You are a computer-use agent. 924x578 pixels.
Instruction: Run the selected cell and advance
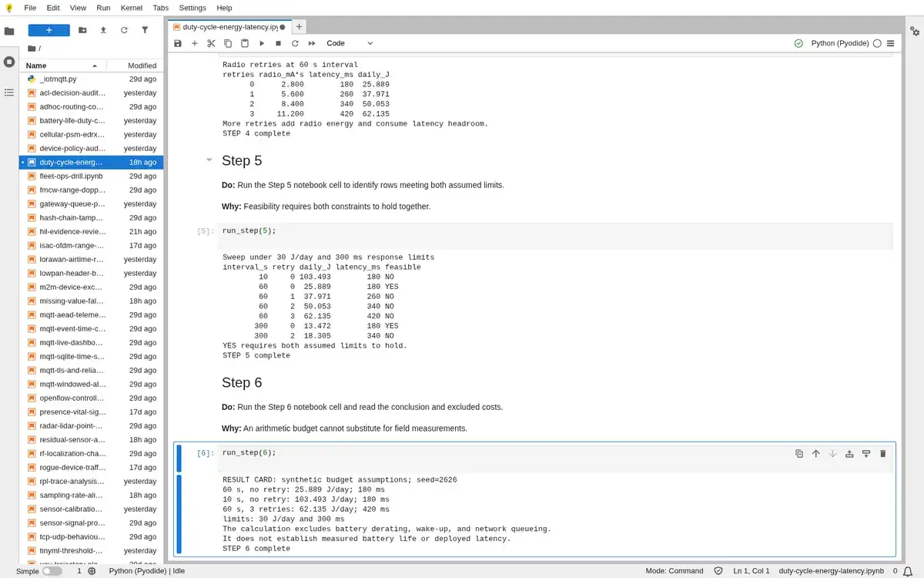click(x=262, y=43)
